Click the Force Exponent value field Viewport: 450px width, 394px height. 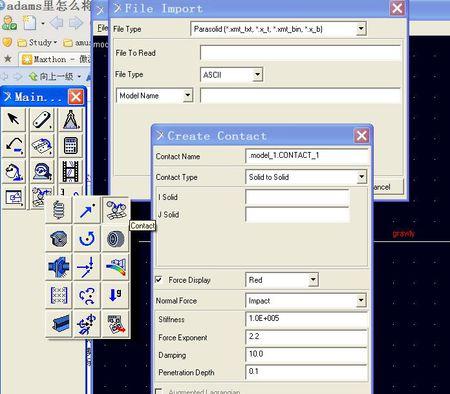[x=306, y=337]
